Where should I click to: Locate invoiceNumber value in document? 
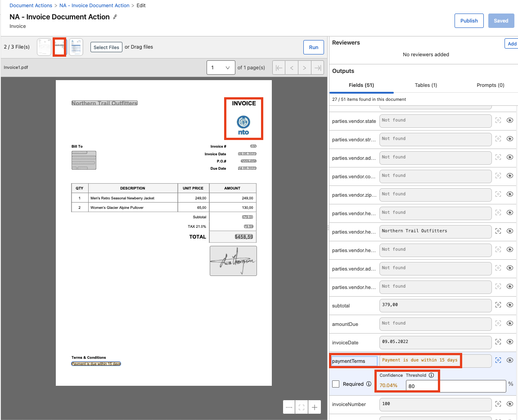click(x=498, y=404)
